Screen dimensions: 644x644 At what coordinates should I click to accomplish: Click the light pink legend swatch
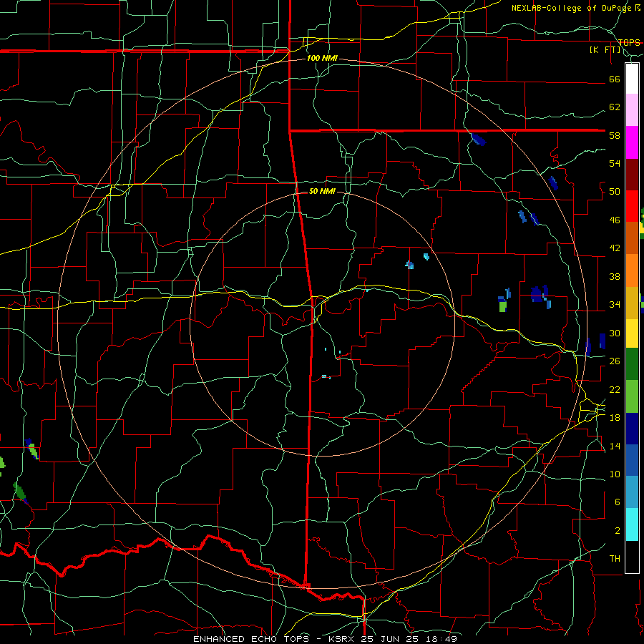(632, 110)
